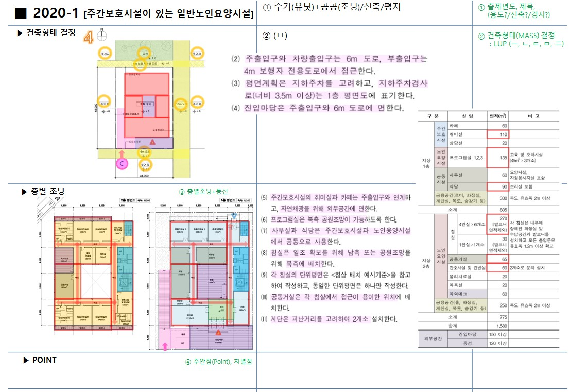The image size is (570, 392).
Task: Click the yellow circle on 10m 도로
Action: tap(180, 104)
